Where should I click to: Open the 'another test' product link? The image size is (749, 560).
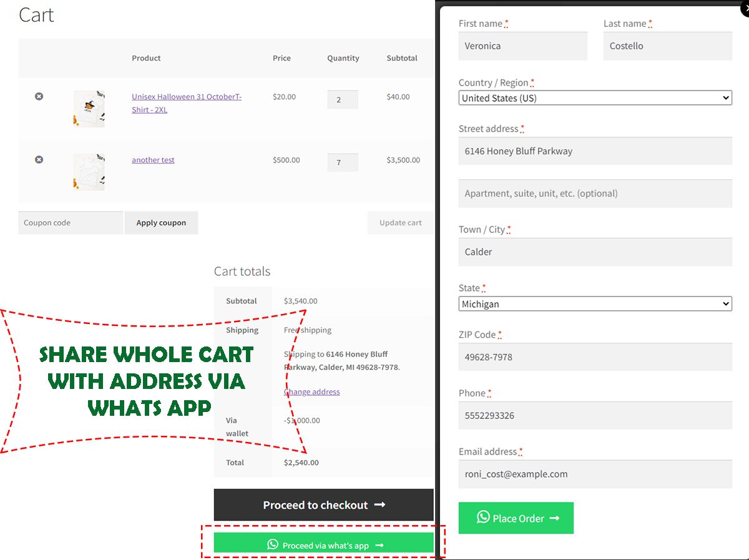click(x=153, y=160)
